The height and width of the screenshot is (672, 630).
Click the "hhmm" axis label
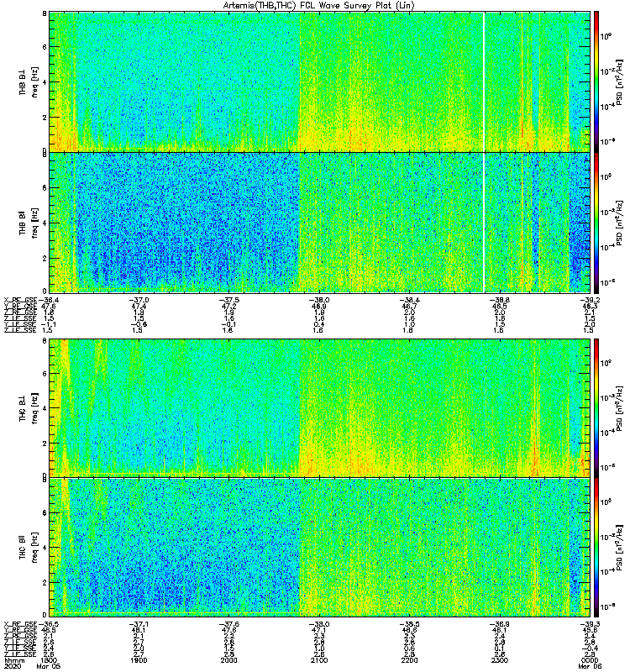pos(13,660)
